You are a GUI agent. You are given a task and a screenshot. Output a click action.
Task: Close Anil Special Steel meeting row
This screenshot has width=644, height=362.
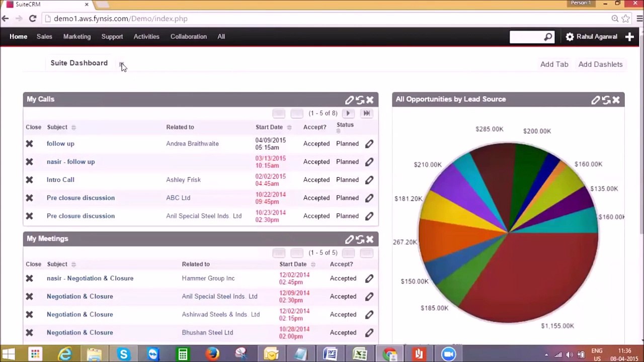[29, 297]
